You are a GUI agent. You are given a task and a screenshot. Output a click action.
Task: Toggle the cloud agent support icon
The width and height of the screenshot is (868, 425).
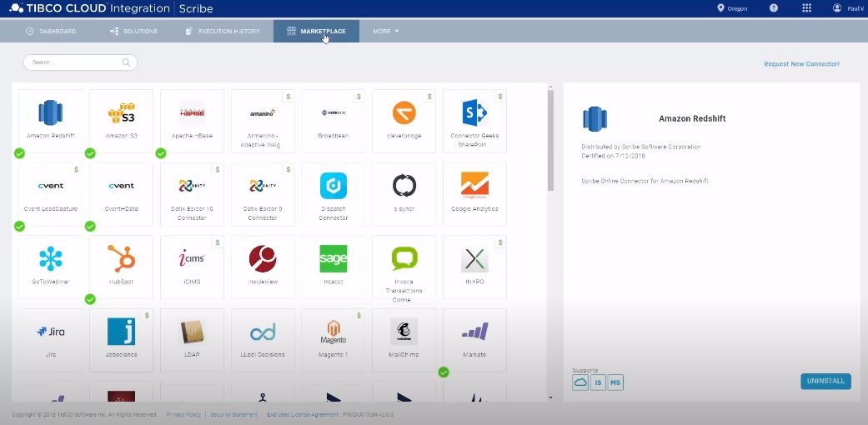580,382
